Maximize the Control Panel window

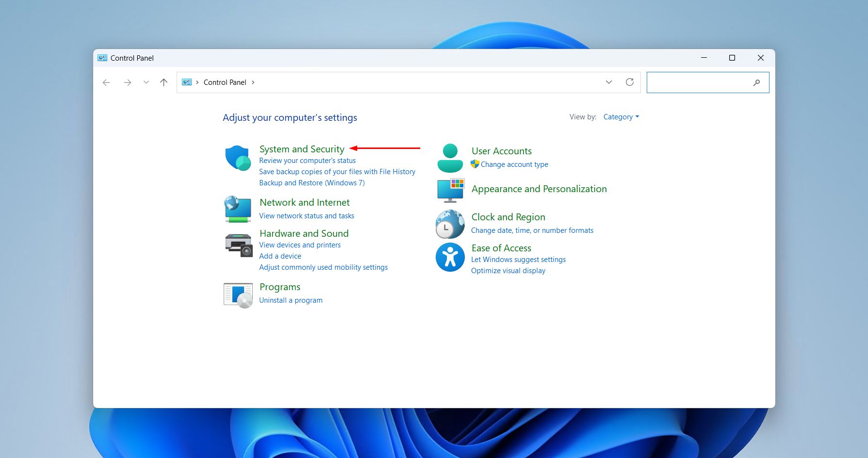pos(732,58)
